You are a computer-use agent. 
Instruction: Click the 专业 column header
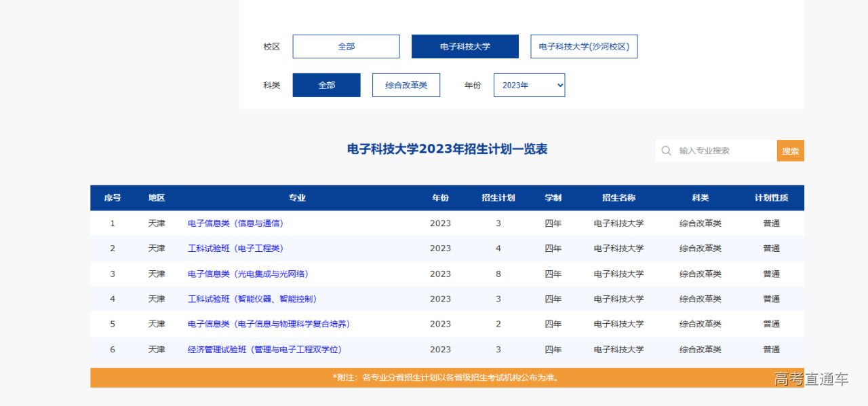tap(296, 198)
